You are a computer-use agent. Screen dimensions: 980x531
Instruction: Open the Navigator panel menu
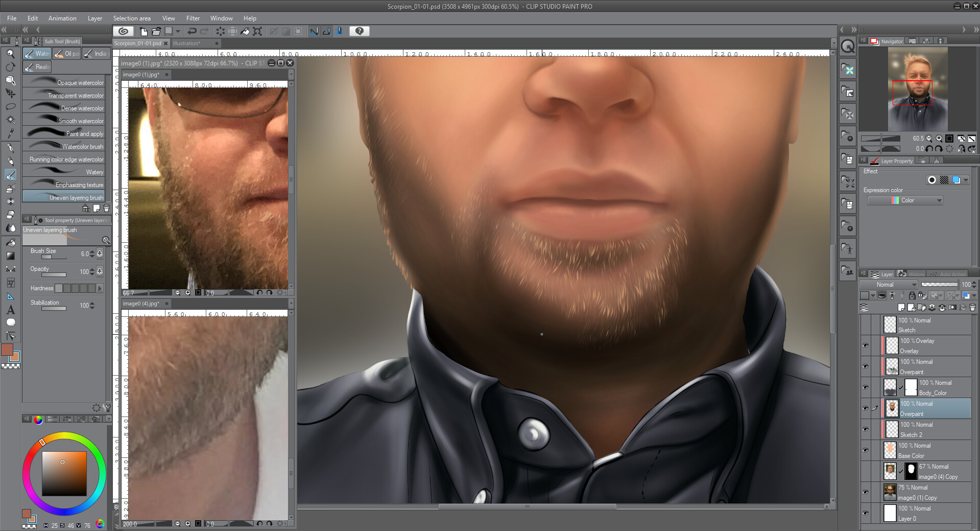(864, 41)
